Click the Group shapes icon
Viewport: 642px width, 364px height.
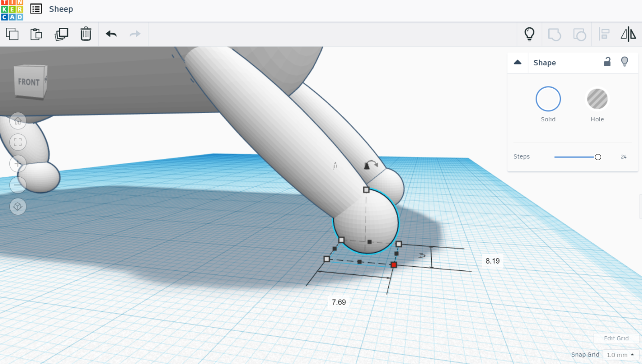(x=555, y=34)
